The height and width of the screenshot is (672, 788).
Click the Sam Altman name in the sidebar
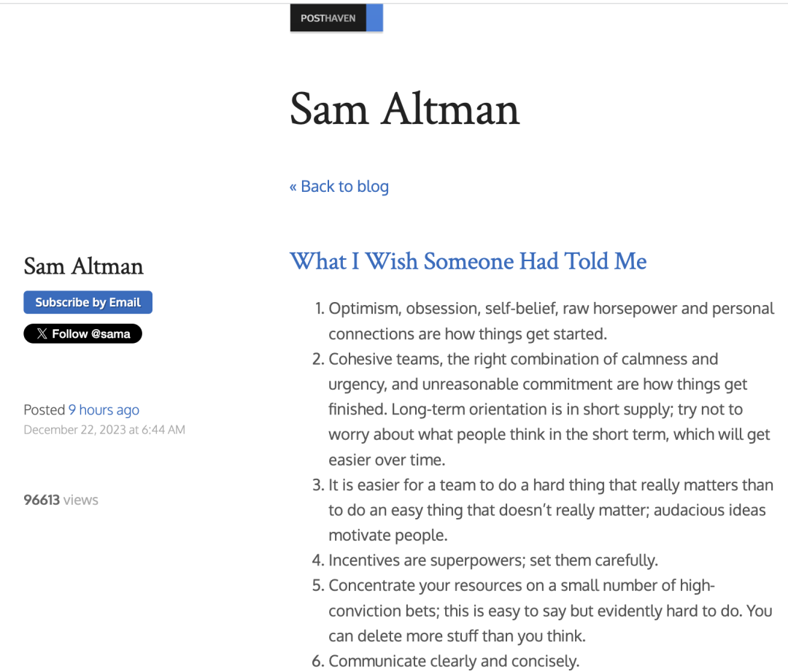(83, 266)
